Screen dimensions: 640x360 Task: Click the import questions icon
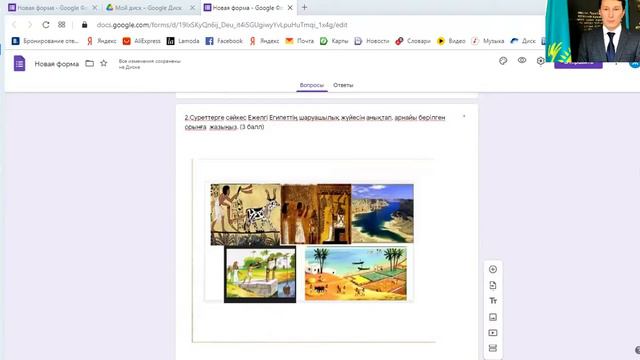493,285
